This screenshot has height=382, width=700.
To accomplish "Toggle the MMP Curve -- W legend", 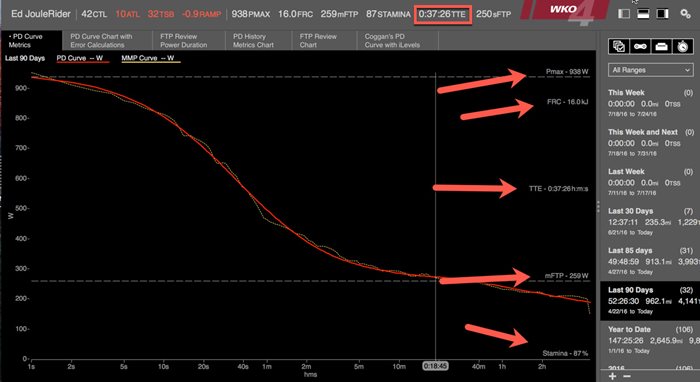I will [x=150, y=58].
